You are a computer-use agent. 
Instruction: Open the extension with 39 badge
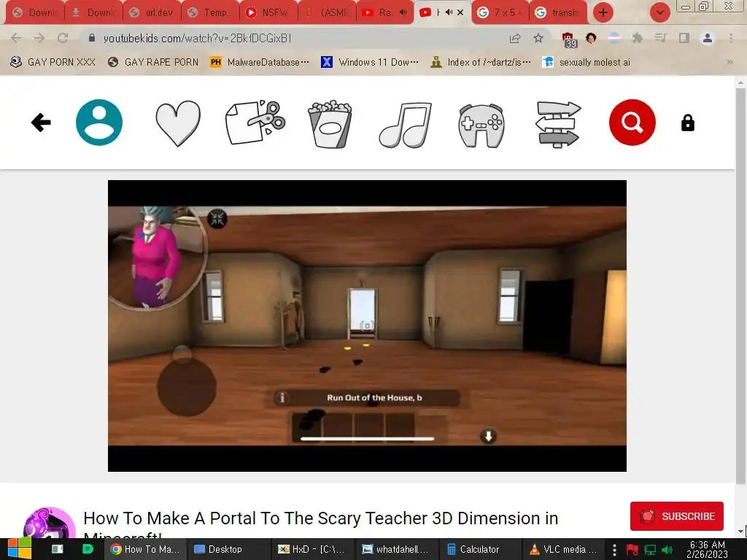tap(568, 39)
